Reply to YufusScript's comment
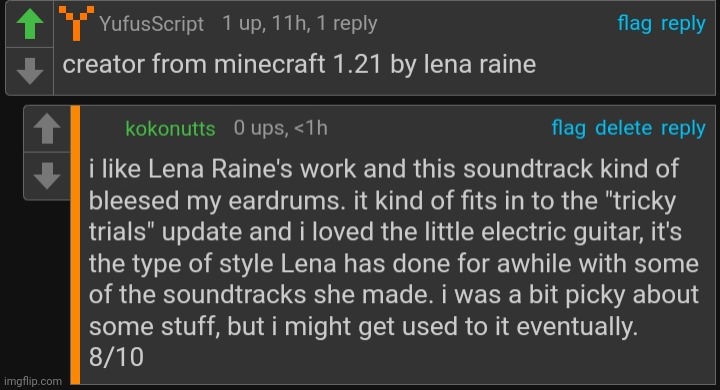 pos(683,24)
